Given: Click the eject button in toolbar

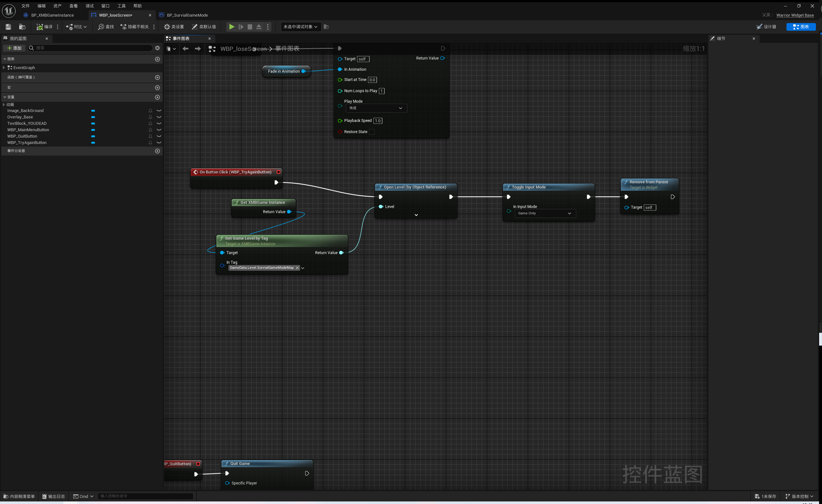Looking at the screenshot, I should pos(259,27).
